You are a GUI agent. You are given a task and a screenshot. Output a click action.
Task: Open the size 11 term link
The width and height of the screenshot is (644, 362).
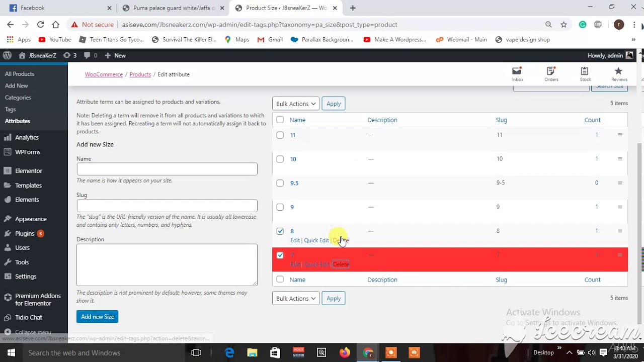(x=293, y=135)
